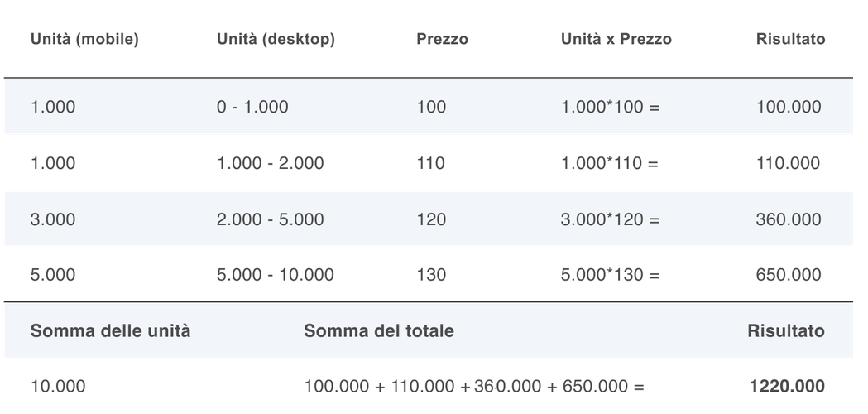The image size is (868, 414).
Task: Click the "Unità (mobile)" column header
Action: 84,39
